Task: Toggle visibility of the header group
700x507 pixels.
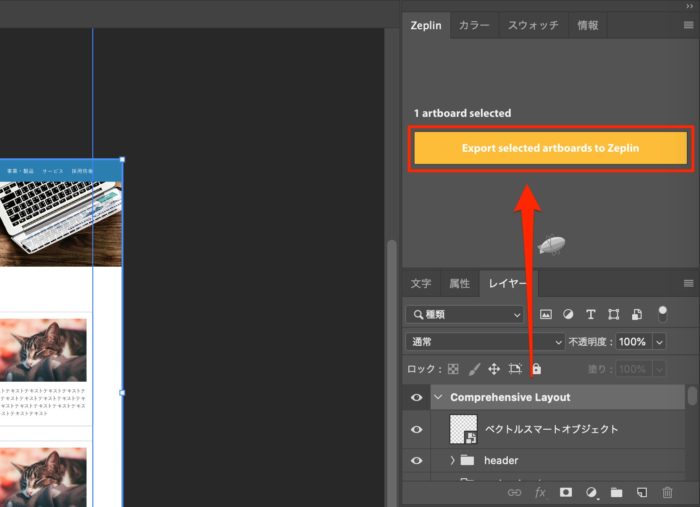Action: coord(417,460)
